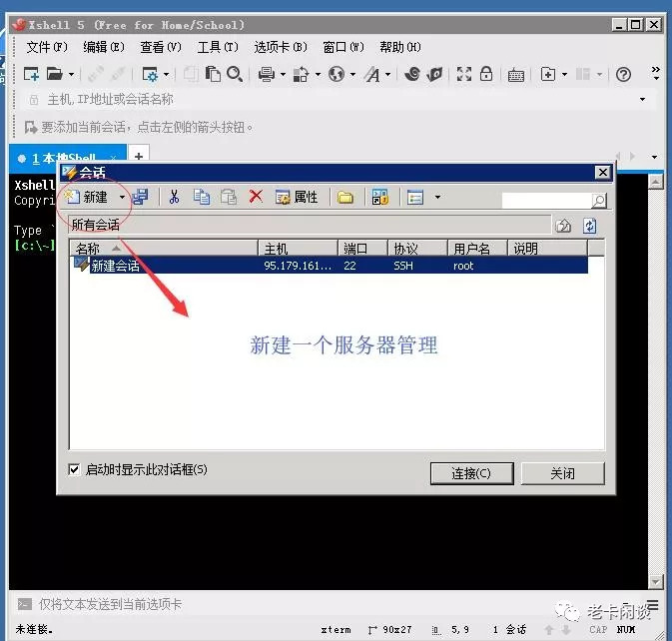Click the 关闭 button

point(563,473)
